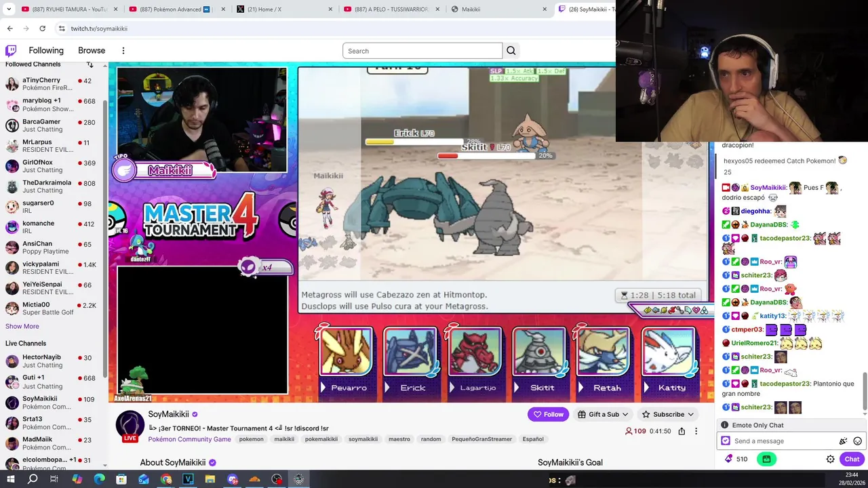Image resolution: width=868 pixels, height=488 pixels.
Task: Open the Subscribe dropdown
Action: click(x=668, y=414)
